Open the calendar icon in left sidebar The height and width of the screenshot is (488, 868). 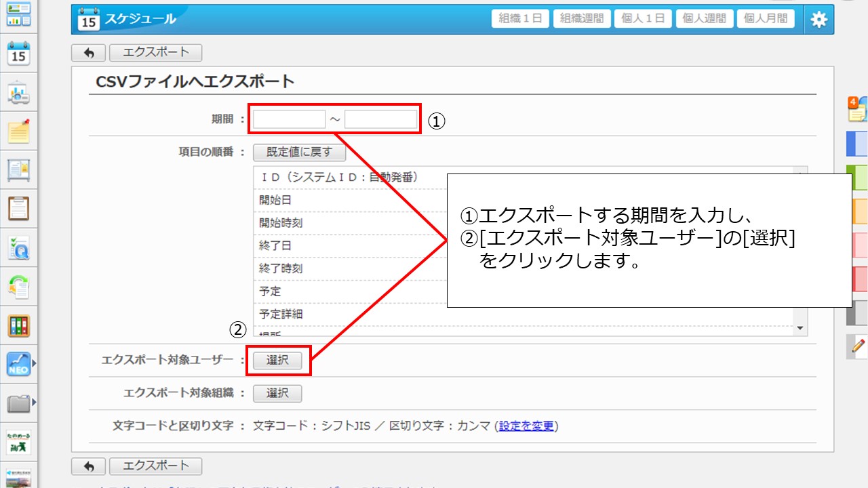pos(19,53)
